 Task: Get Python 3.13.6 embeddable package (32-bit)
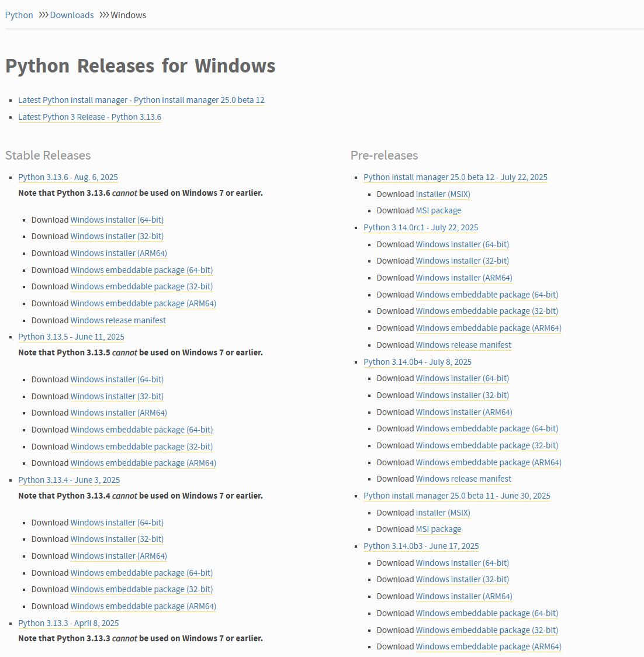141,286
